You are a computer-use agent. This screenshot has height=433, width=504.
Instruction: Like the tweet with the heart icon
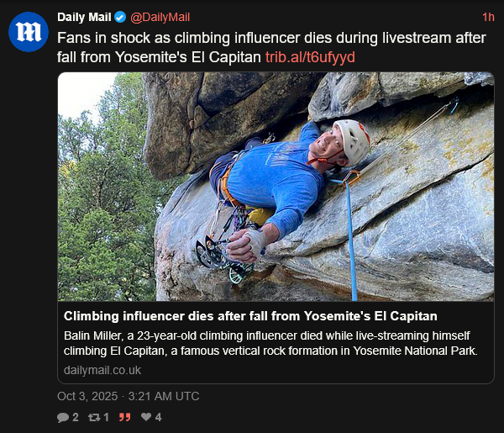coord(146,417)
